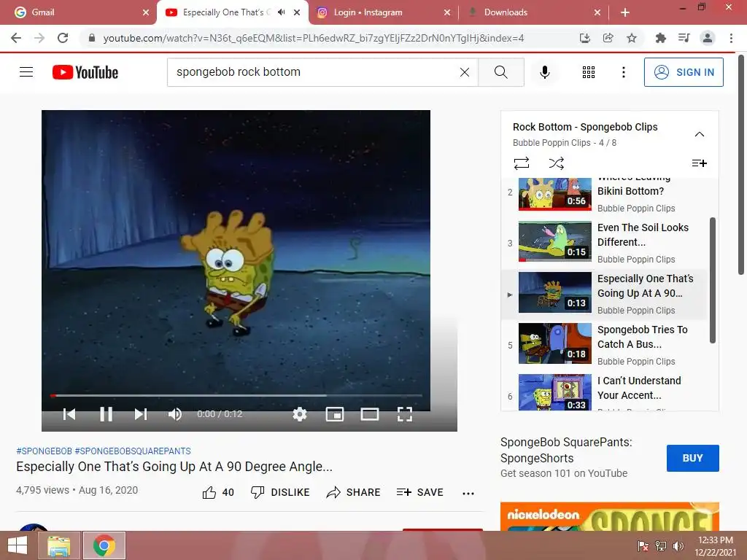
Task: Open the YouTube apps grid
Action: pyautogui.click(x=589, y=72)
